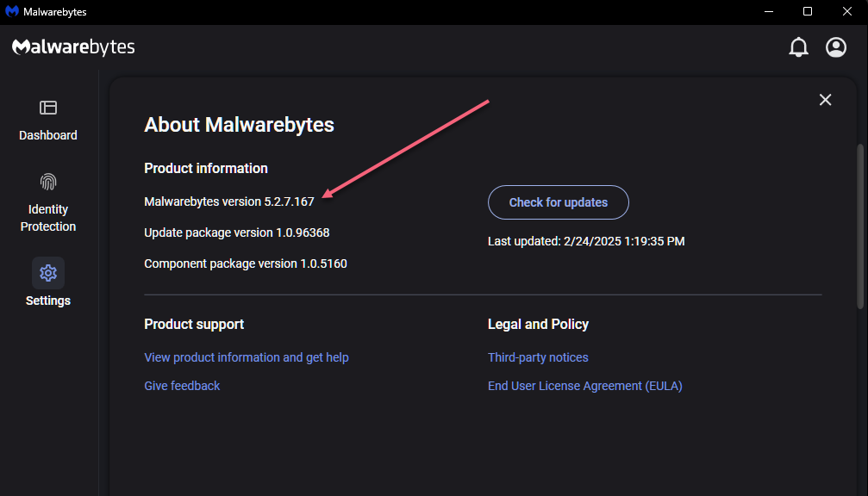Open the Third-party notices link

(x=538, y=357)
